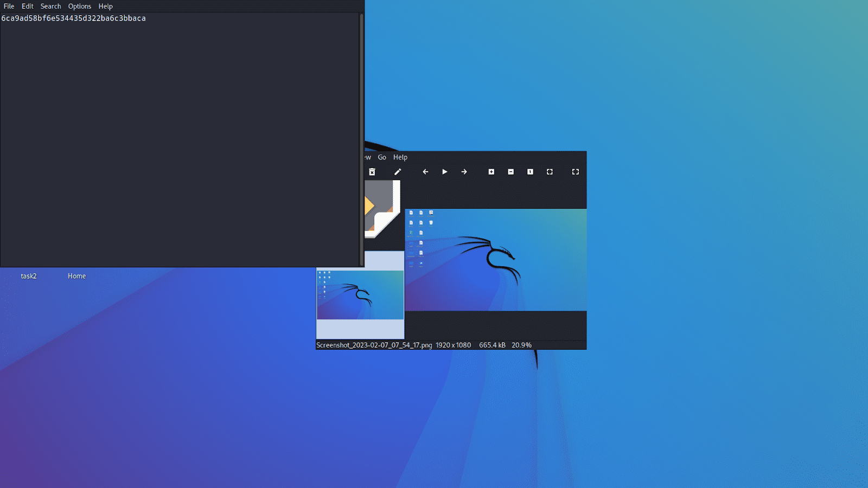The height and width of the screenshot is (488, 868).
Task: Click the 665.4 kB file size text
Action: pyautogui.click(x=492, y=345)
